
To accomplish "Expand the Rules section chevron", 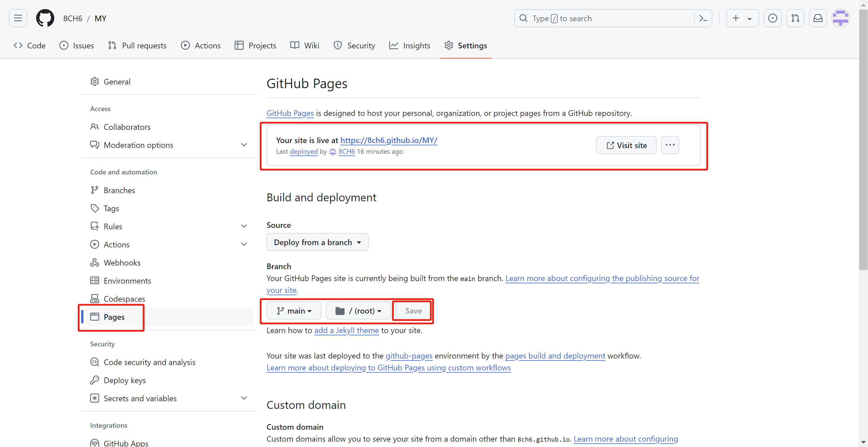I will point(244,226).
